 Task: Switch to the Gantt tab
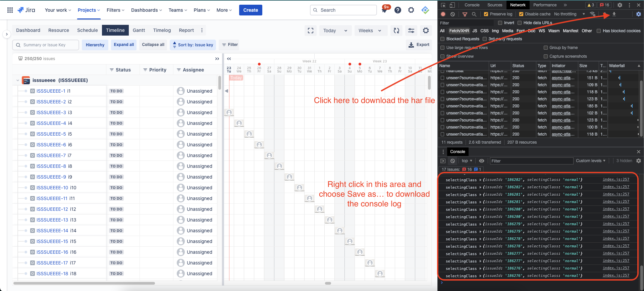pos(139,30)
